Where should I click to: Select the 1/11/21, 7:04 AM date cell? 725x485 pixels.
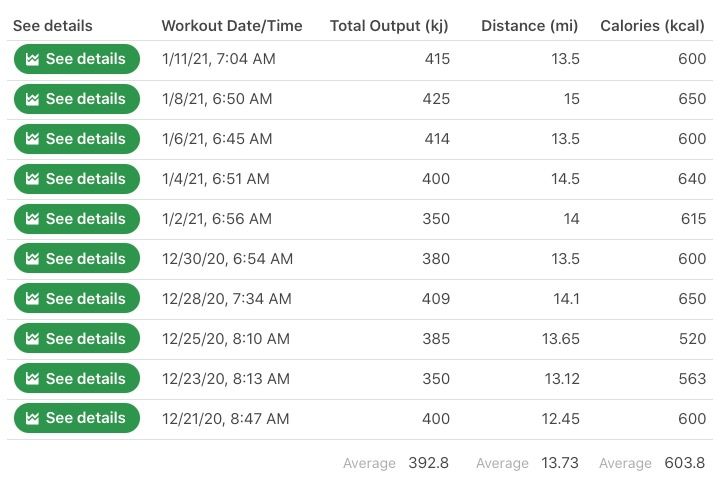218,59
